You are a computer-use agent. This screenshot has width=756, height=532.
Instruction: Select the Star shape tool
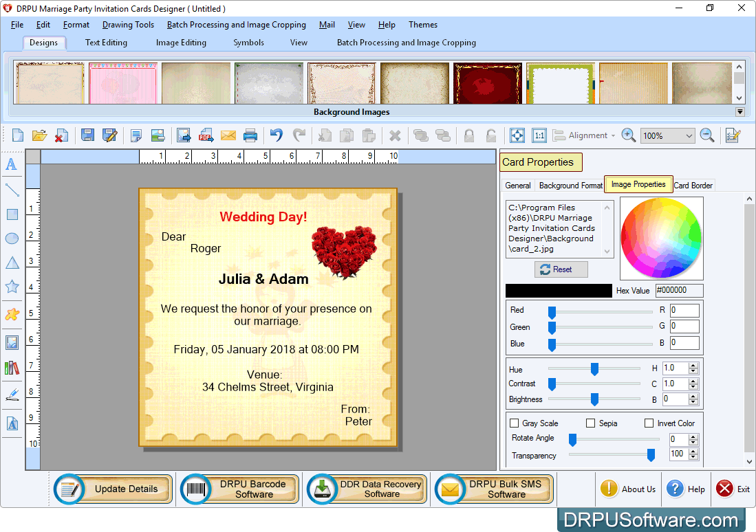pyautogui.click(x=12, y=287)
